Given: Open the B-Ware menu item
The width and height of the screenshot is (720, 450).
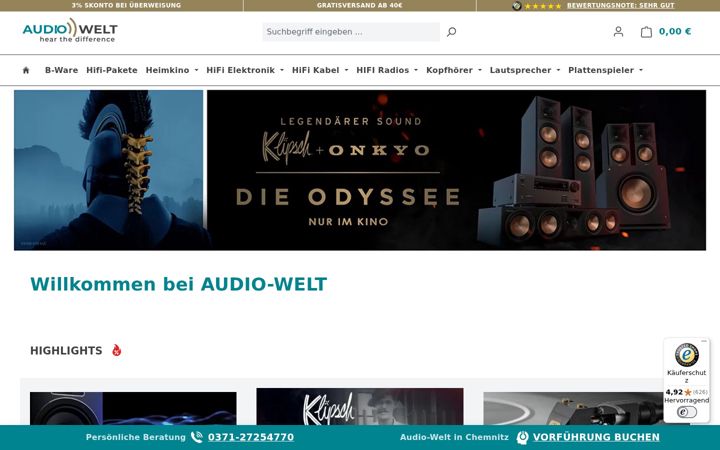Looking at the screenshot, I should [62, 70].
